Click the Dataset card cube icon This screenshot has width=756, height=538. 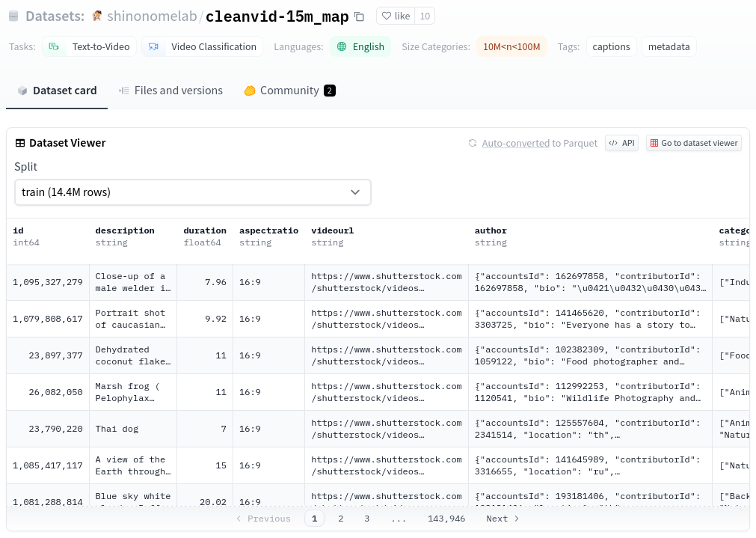tap(22, 91)
